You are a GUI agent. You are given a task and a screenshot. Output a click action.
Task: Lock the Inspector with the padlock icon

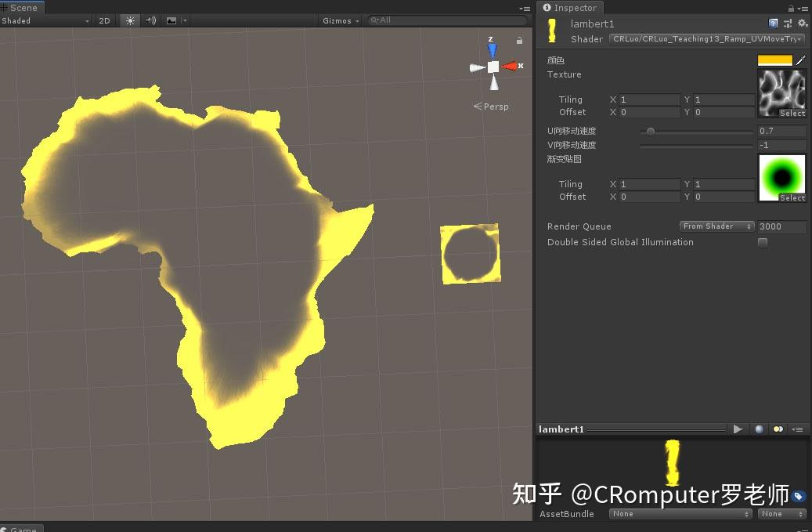[791, 7]
